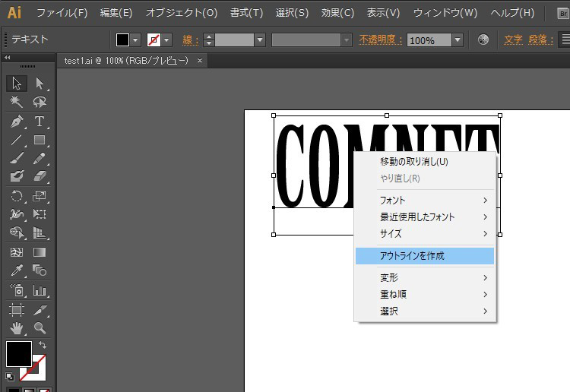Open the Recolor Artwork wheel icon
The image size is (570, 392).
point(483,40)
